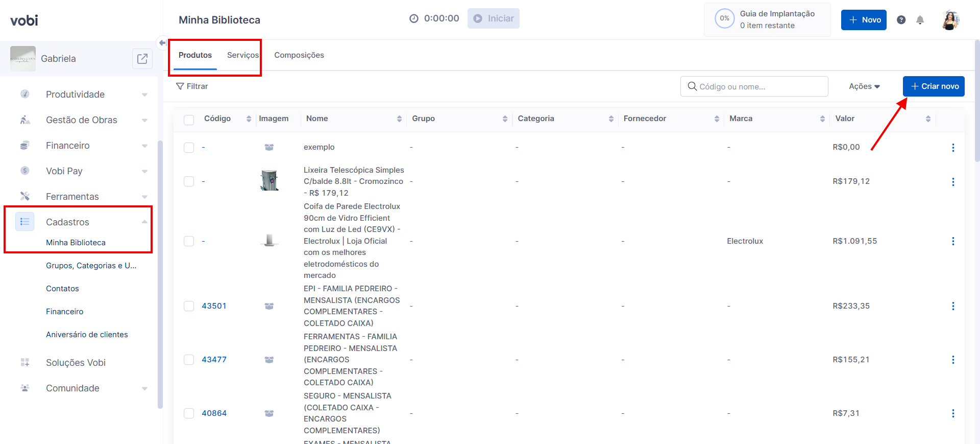Open row options for Lixeira Telescópica
Screen dimensions: 980x444
tap(953, 181)
